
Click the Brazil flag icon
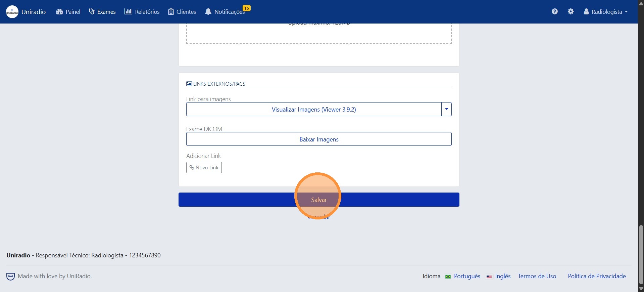(x=448, y=277)
